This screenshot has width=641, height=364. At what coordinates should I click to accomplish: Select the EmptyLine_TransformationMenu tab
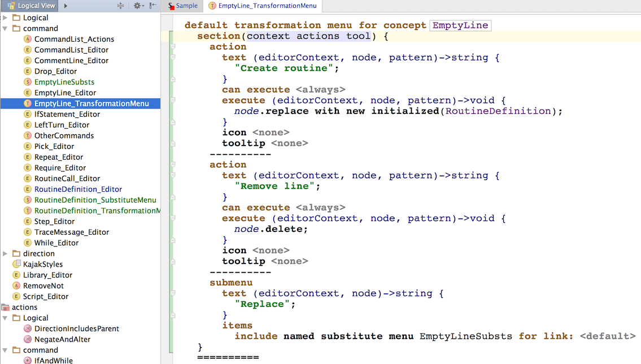pyautogui.click(x=263, y=6)
